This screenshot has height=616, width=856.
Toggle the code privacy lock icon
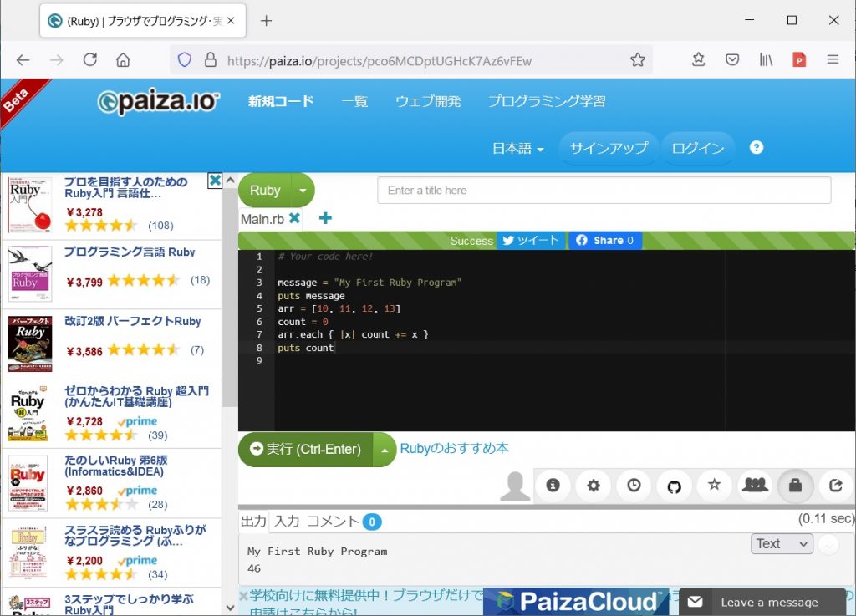pos(794,486)
